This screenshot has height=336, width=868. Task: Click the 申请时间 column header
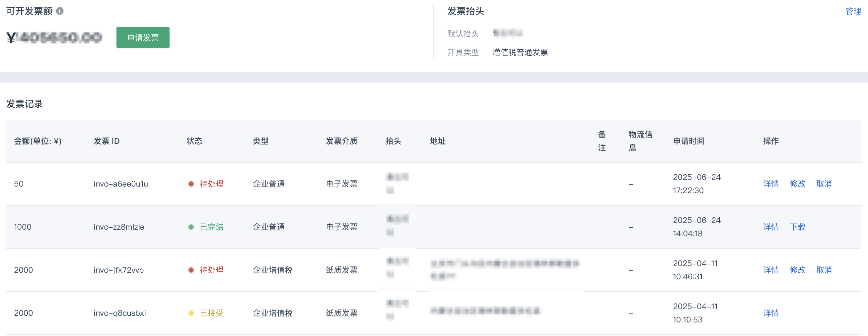(689, 141)
